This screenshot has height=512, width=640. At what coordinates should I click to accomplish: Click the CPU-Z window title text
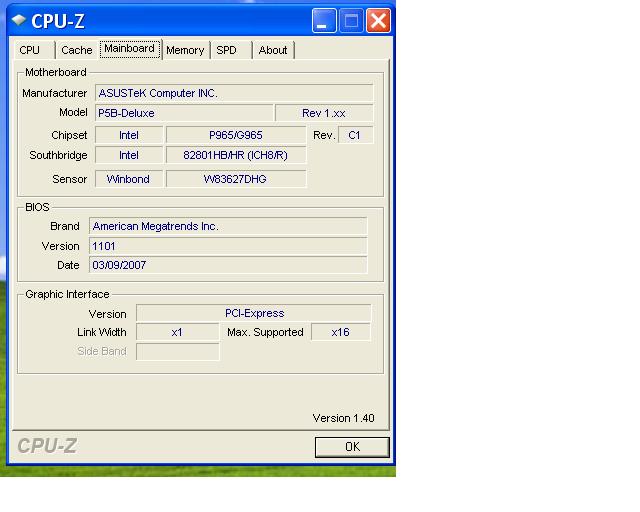coord(58,21)
